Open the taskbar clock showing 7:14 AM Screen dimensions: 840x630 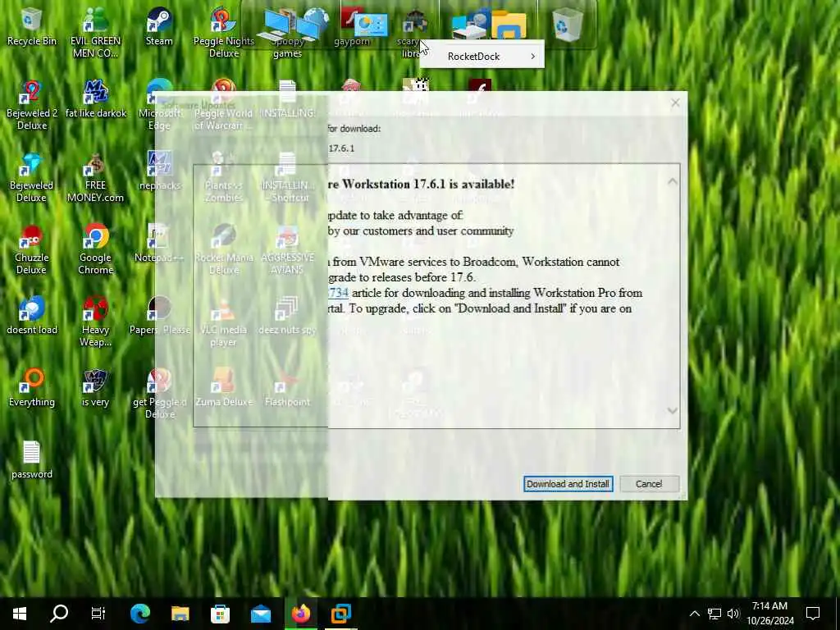tap(769, 614)
